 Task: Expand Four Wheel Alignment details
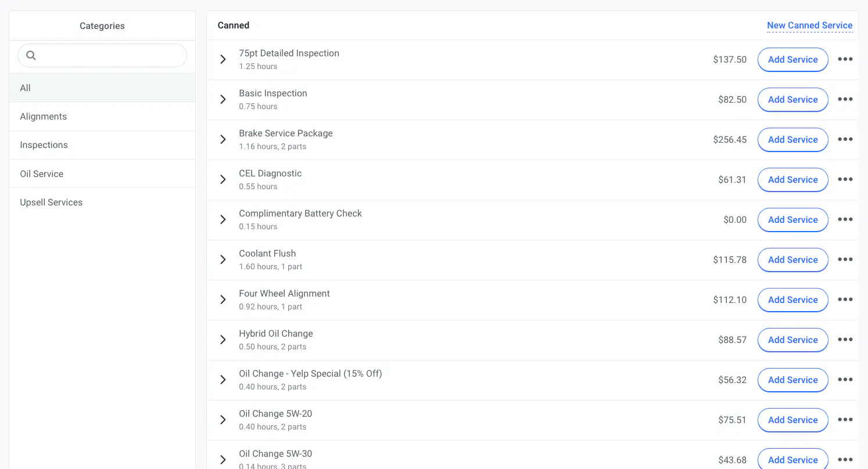click(223, 300)
